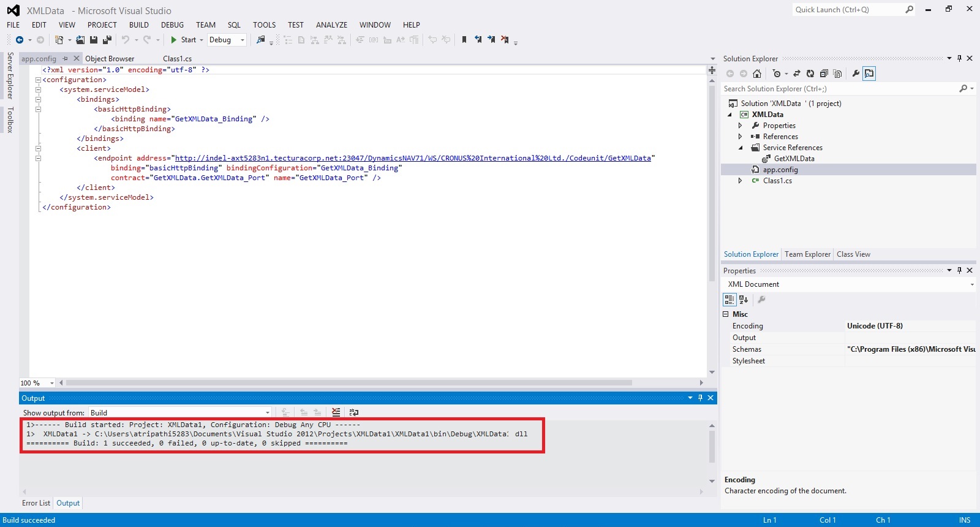Switch to the Class1.cs editor tab
The width and height of the screenshot is (980, 527).
pyautogui.click(x=178, y=59)
